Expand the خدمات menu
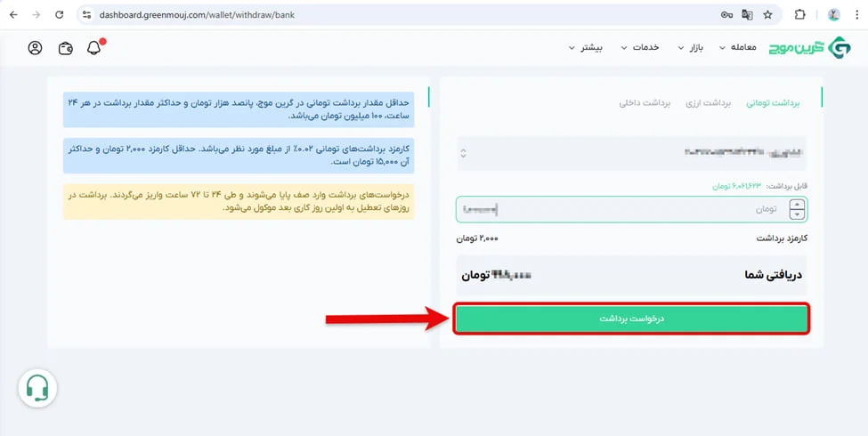The width and height of the screenshot is (868, 436). coord(640,47)
